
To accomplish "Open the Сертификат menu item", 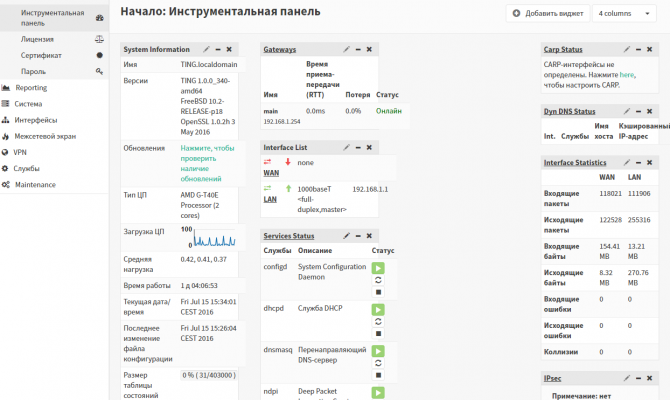I will point(41,55).
